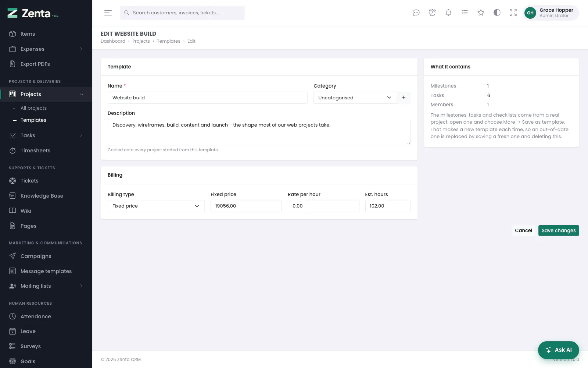The width and height of the screenshot is (588, 368).
Task: Open the Ask AI assistant
Action: click(559, 350)
